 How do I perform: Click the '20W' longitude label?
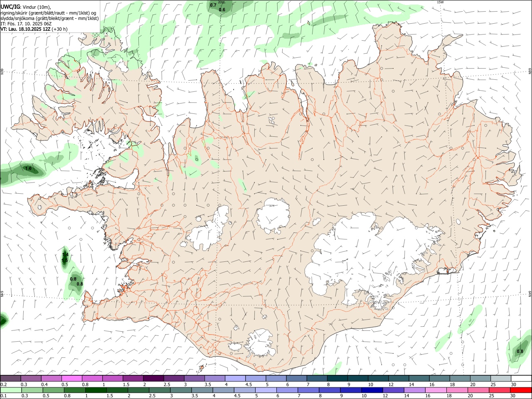221,2
